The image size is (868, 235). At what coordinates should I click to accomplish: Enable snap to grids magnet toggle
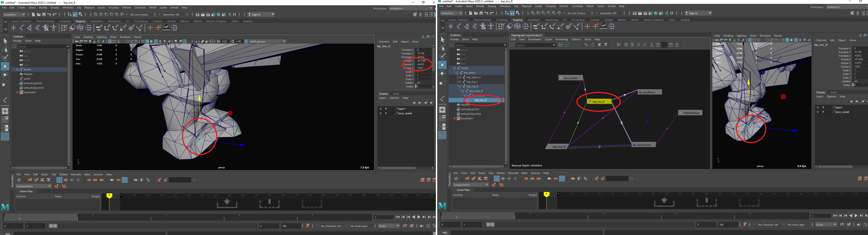tap(96, 14)
